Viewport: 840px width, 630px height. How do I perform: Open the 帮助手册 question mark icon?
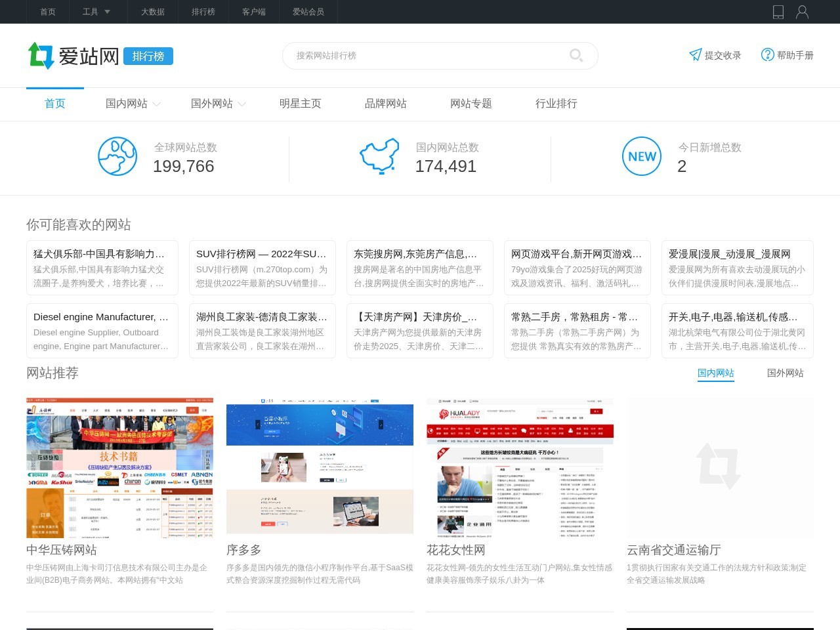[767, 55]
